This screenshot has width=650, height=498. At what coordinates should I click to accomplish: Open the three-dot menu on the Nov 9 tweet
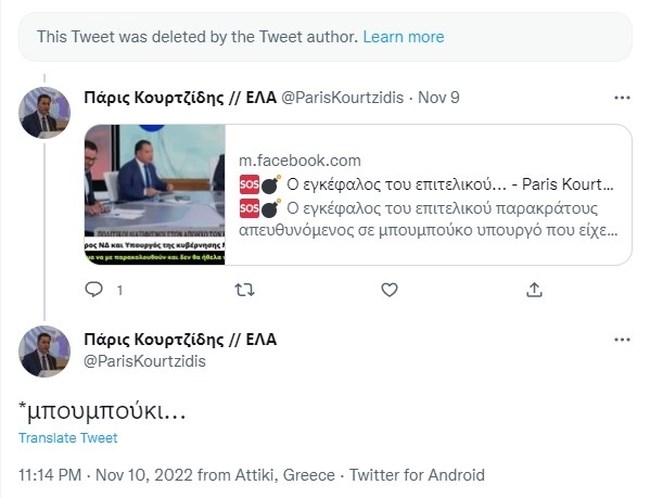pos(622,98)
